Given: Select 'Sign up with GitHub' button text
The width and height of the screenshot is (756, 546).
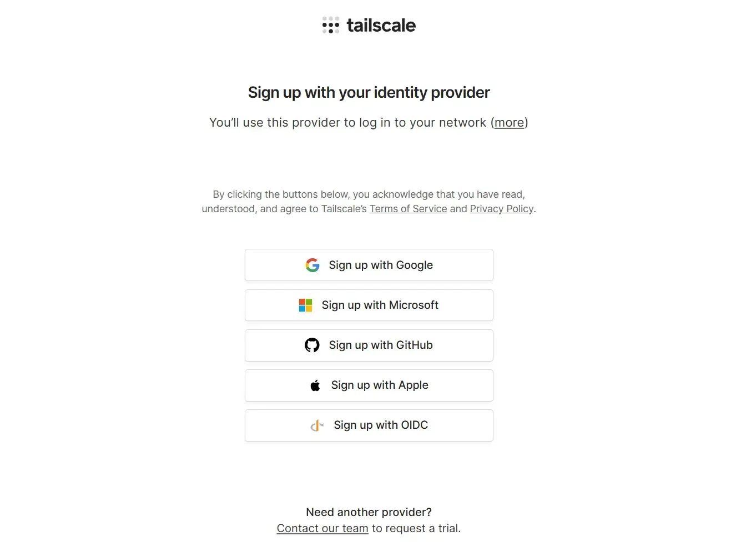Looking at the screenshot, I should tap(380, 345).
